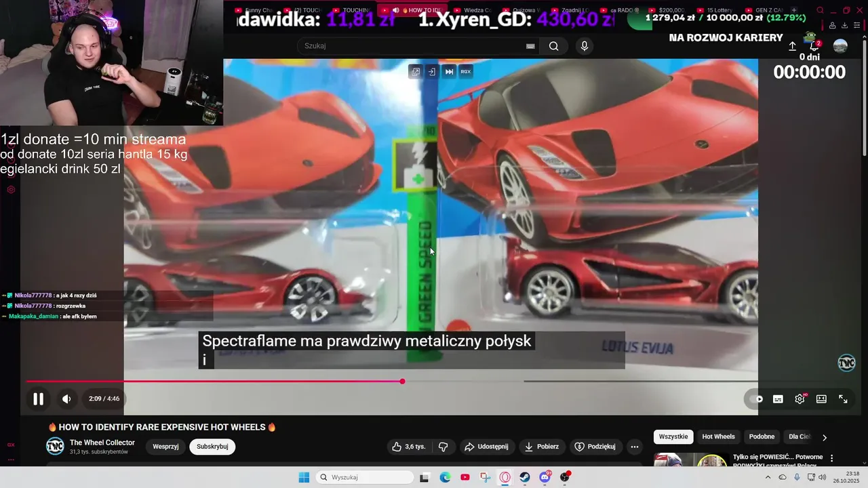
Task: Open The Wheel Collector channel name link
Action: pyautogui.click(x=102, y=443)
